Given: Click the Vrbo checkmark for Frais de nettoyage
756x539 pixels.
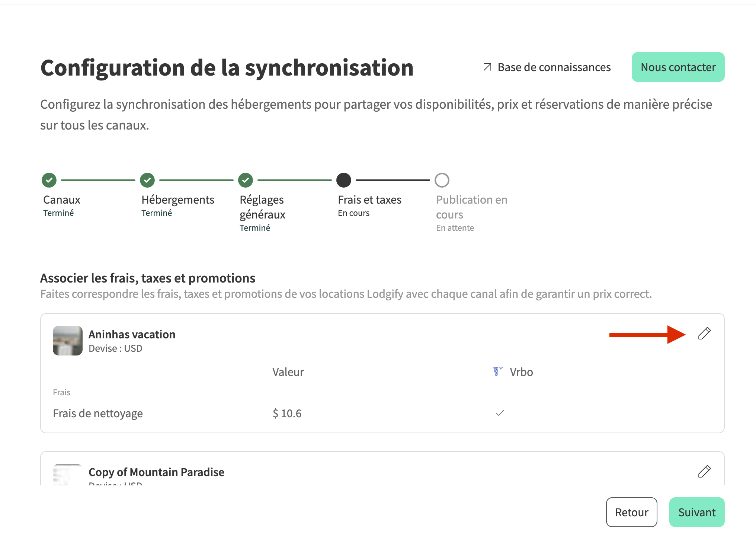Looking at the screenshot, I should [x=500, y=413].
